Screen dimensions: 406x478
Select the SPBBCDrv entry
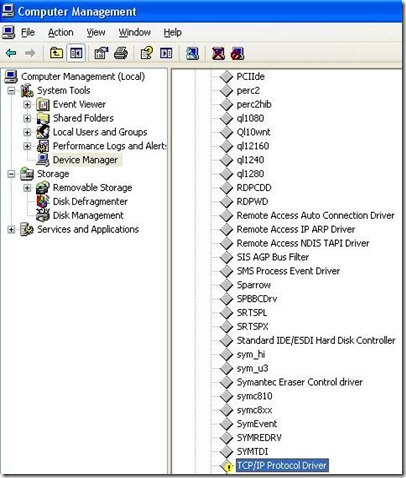257,299
